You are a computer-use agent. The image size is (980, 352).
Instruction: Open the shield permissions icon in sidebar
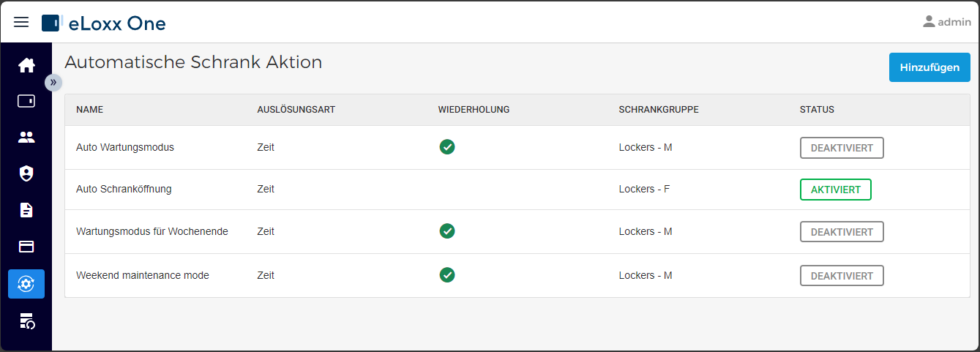click(x=26, y=173)
